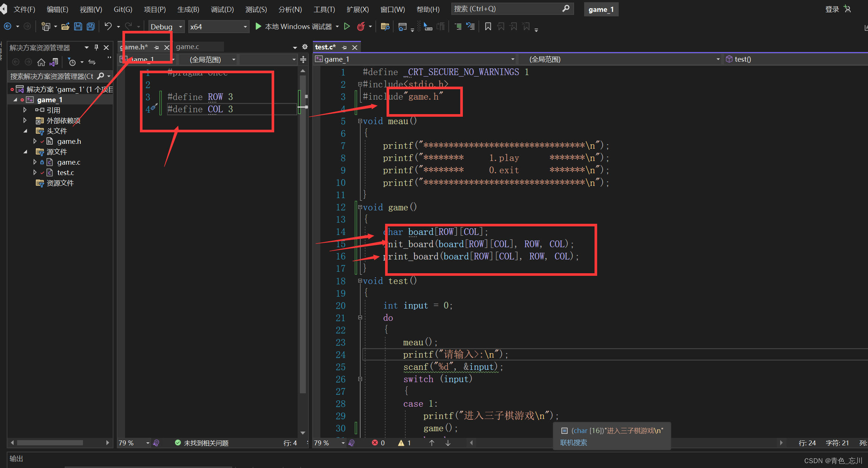Click Solution Explorer home icon
Screen dimensions: 868x468
(x=41, y=62)
